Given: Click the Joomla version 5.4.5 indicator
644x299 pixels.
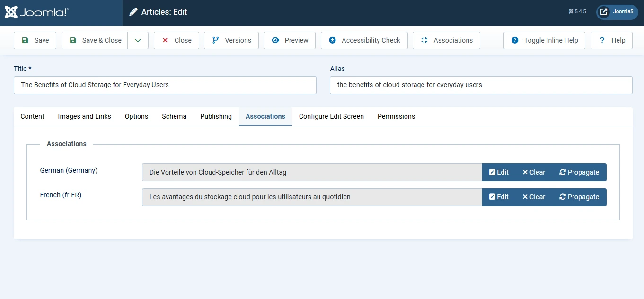Looking at the screenshot, I should click(x=577, y=12).
